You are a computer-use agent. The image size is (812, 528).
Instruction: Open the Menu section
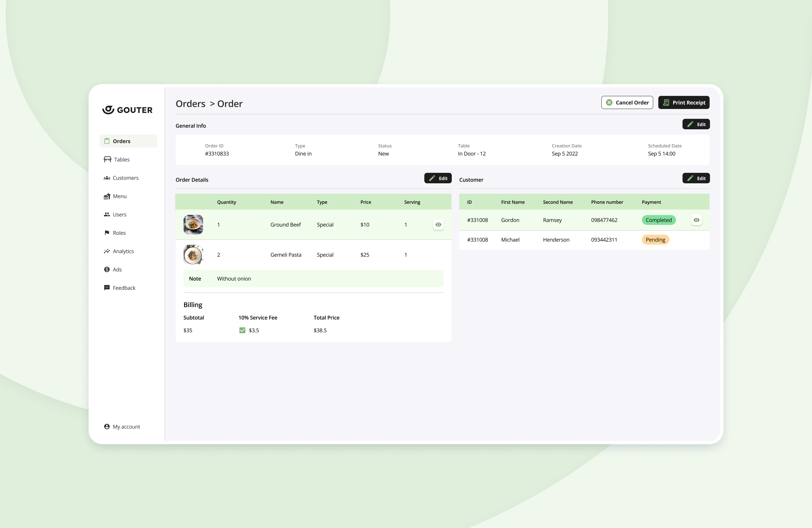(x=107, y=196)
